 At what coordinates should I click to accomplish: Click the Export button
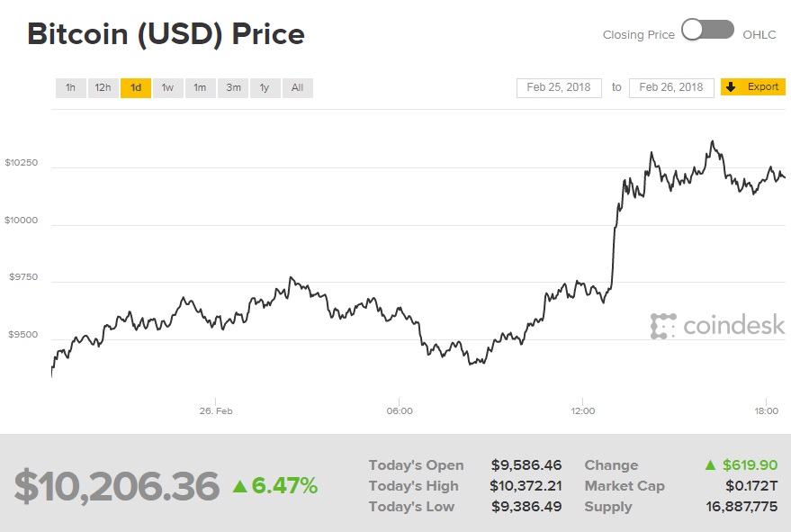coord(762,87)
